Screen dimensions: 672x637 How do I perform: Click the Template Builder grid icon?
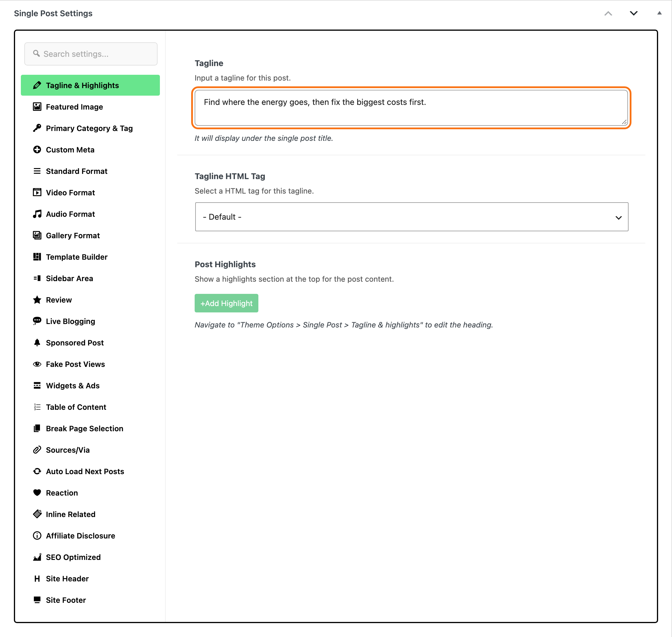(x=37, y=257)
